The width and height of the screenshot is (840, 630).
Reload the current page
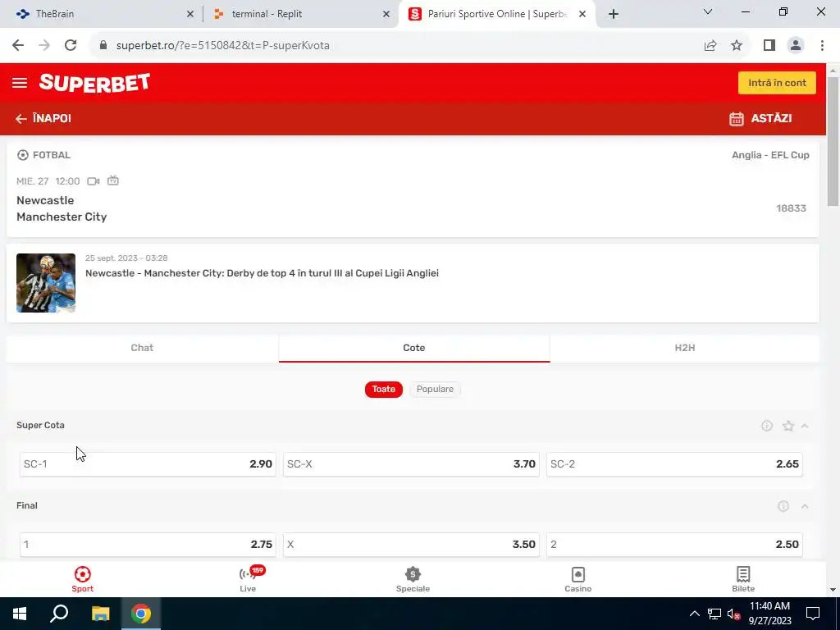point(71,46)
